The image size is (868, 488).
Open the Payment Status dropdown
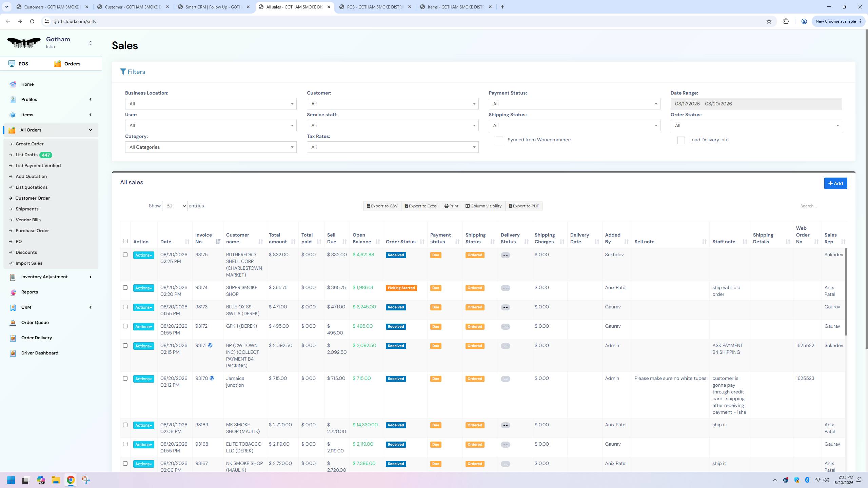574,104
